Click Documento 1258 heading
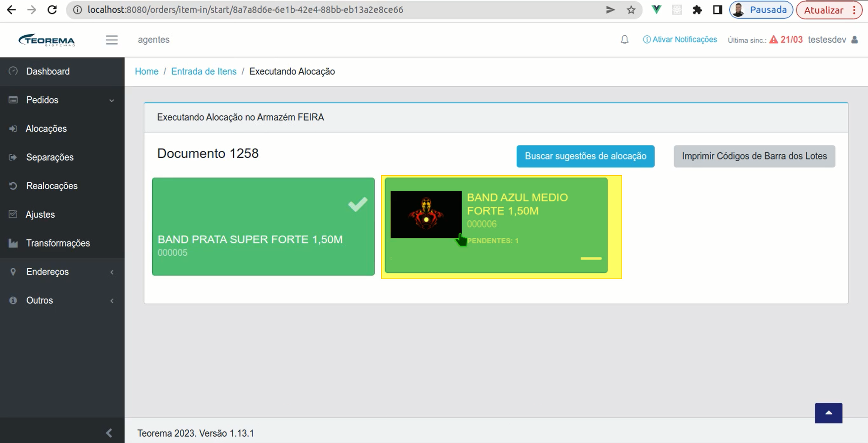The height and width of the screenshot is (443, 868). tap(208, 154)
